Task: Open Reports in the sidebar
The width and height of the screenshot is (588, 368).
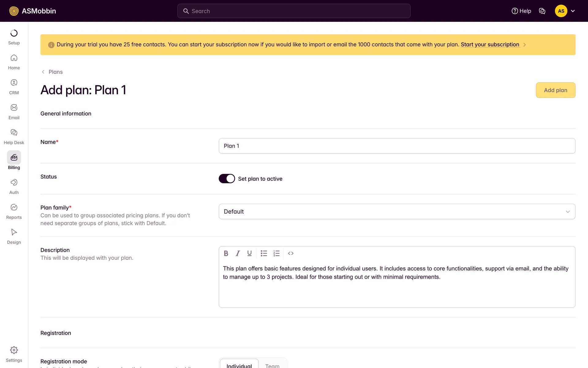Action: 14,211
